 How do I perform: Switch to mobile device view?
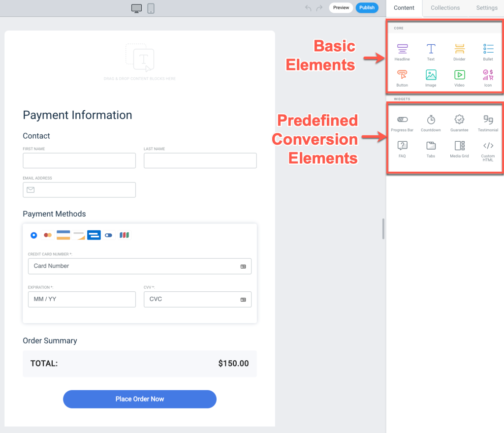point(151,8)
